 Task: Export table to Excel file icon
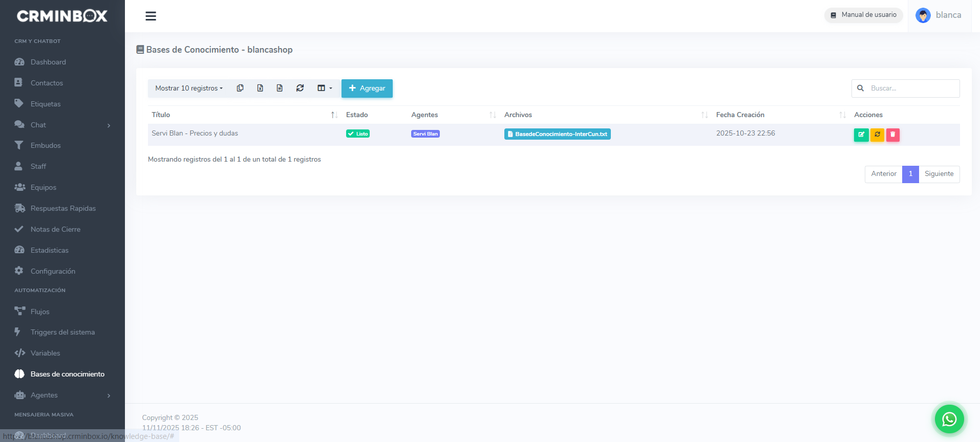click(x=260, y=88)
